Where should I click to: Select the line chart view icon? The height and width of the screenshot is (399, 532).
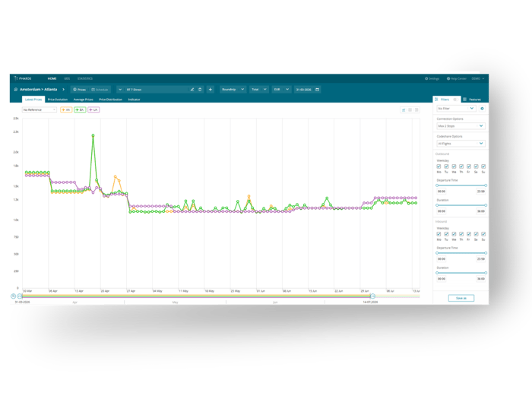pos(404,110)
